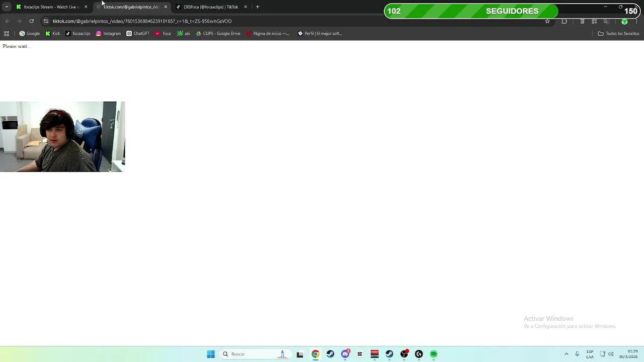This screenshot has width=644, height=362.
Task: Close the Foca @focaaclips TikTok tab
Action: pyautogui.click(x=246, y=7)
